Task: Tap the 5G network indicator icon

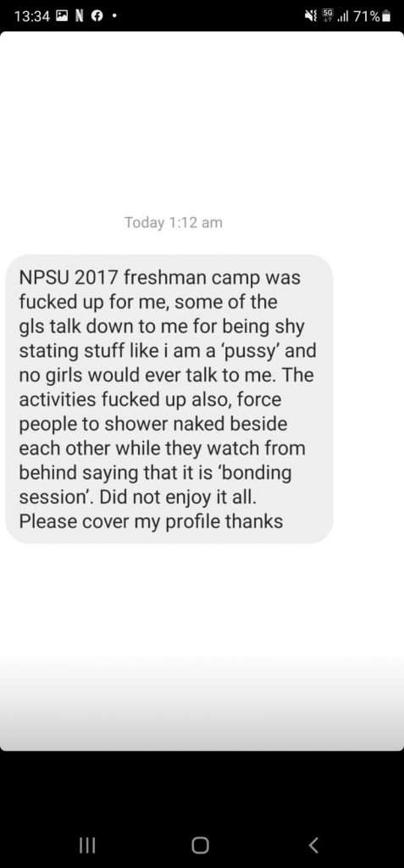Action: (x=328, y=16)
